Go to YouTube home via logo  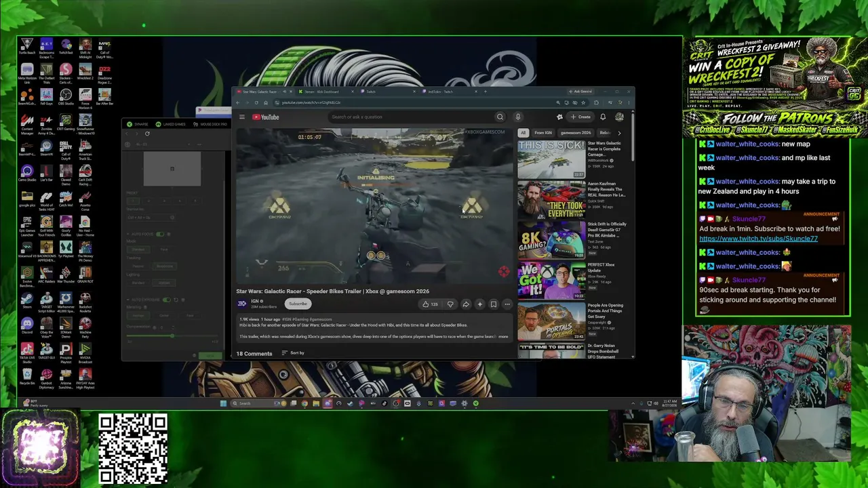(266, 117)
